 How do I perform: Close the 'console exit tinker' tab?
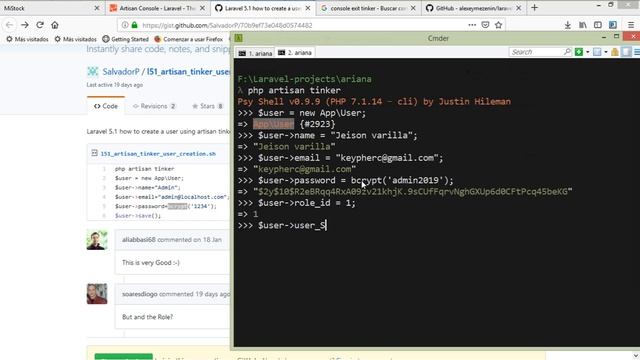click(413, 8)
